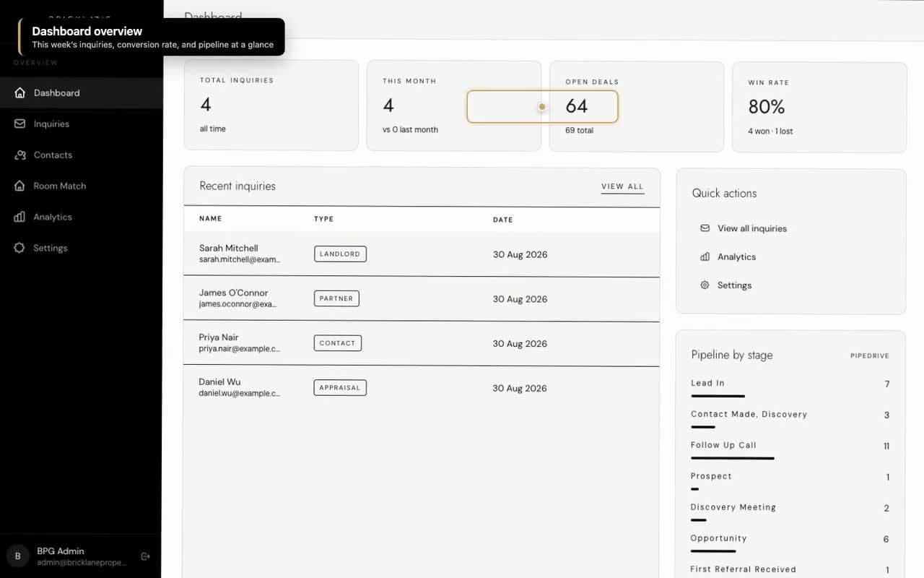924x578 pixels.
Task: Click the Follow Up Call stage bar
Action: click(733, 458)
